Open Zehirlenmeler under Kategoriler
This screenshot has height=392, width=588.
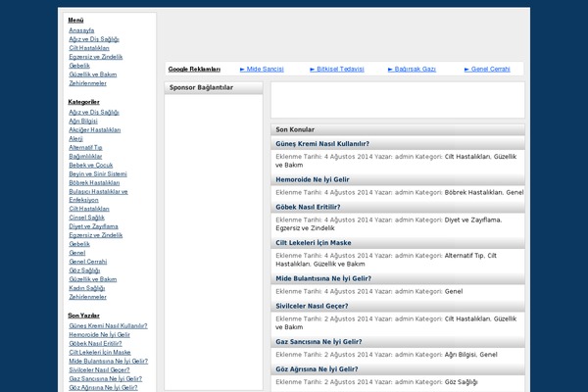point(88,297)
